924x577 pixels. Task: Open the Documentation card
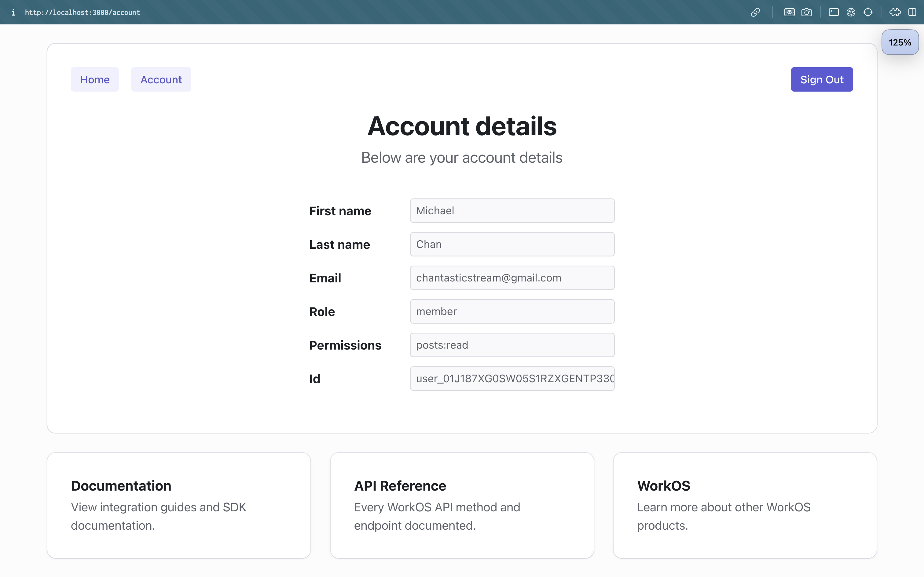[x=178, y=505]
